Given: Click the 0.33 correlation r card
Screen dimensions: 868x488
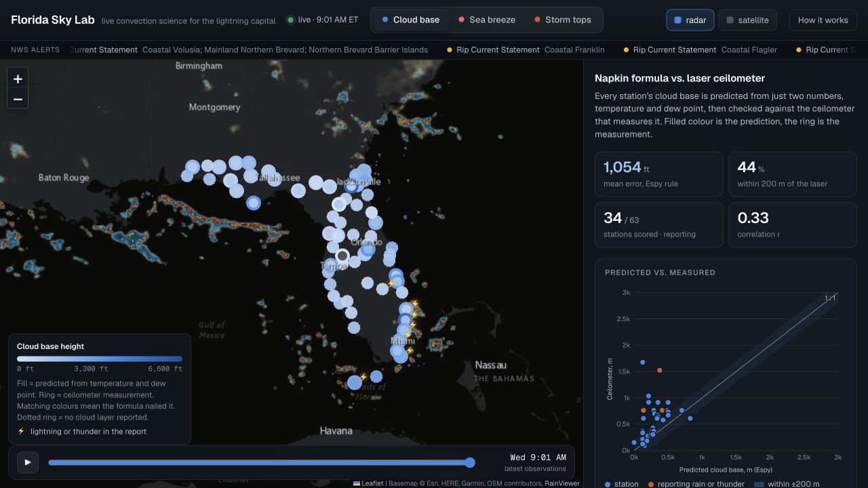Looking at the screenshot, I should click(x=793, y=225).
